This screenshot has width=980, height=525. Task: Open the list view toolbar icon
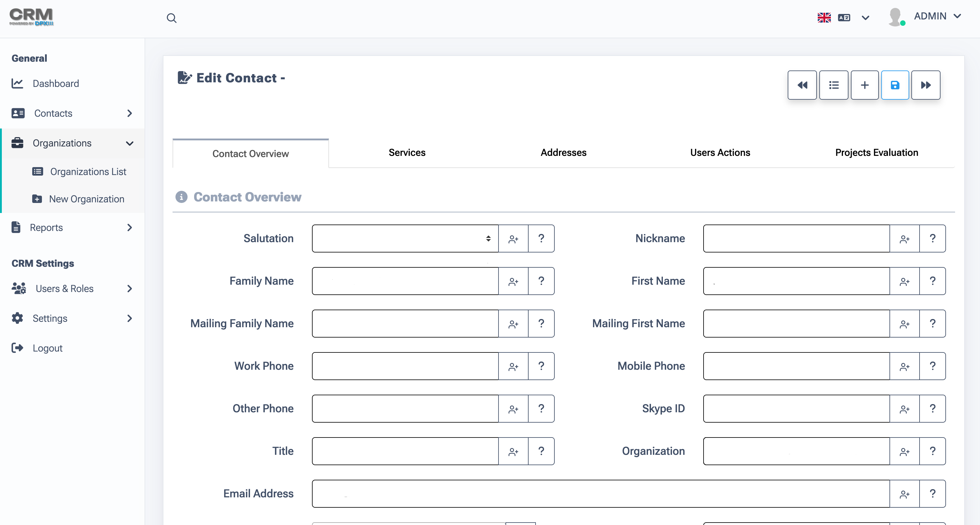pos(834,85)
